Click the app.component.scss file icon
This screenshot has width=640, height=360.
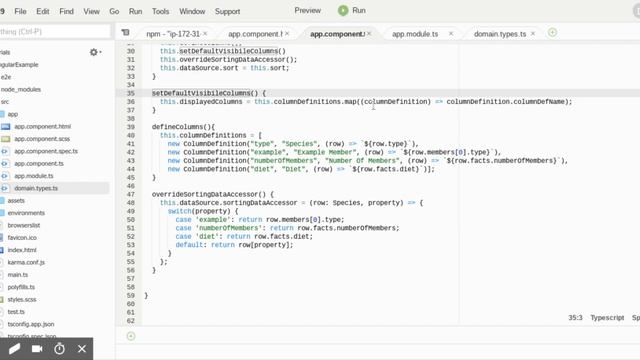(6, 139)
